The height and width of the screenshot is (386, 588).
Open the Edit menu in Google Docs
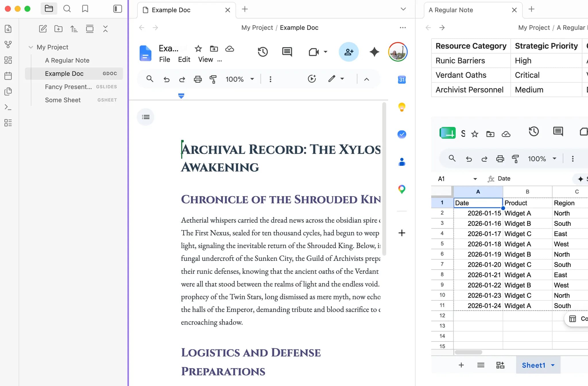click(184, 59)
